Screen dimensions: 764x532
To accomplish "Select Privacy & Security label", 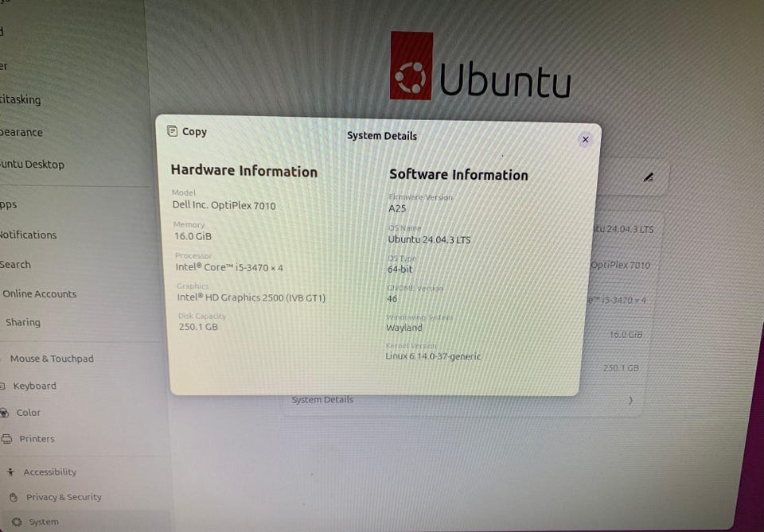I will coord(64,497).
